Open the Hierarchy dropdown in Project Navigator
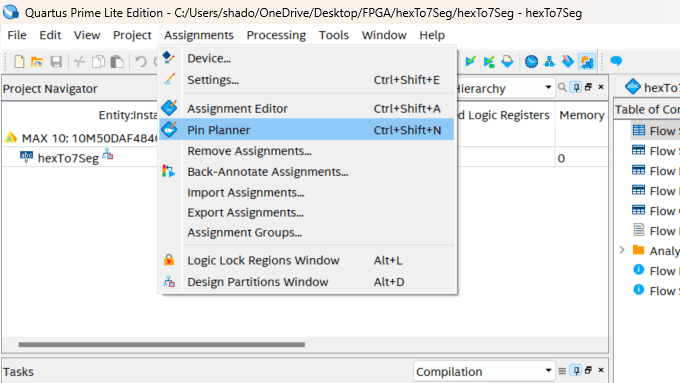This screenshot has height=383, width=680. 548,87
